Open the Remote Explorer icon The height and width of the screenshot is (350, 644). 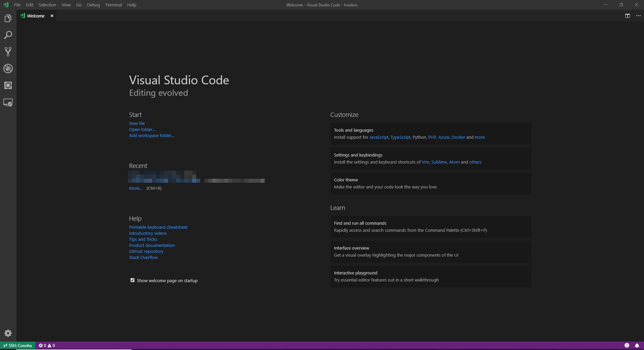8,102
